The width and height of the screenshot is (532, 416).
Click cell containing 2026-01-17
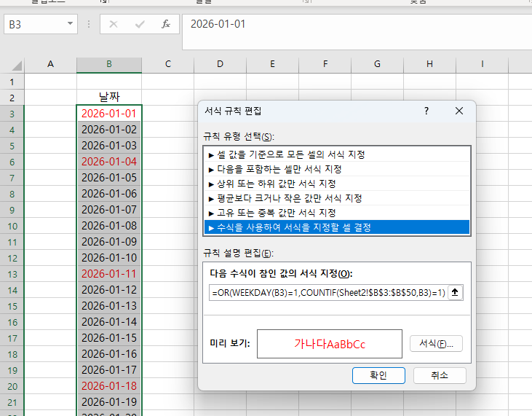pyautogui.click(x=109, y=370)
